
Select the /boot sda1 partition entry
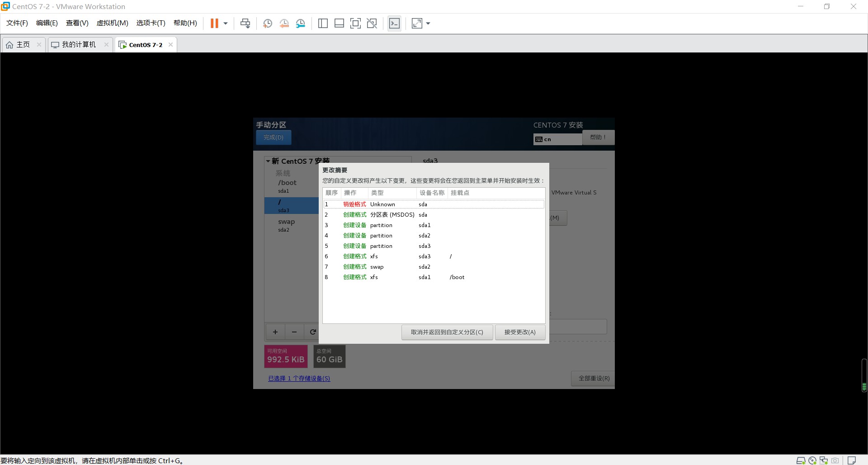[x=292, y=186]
